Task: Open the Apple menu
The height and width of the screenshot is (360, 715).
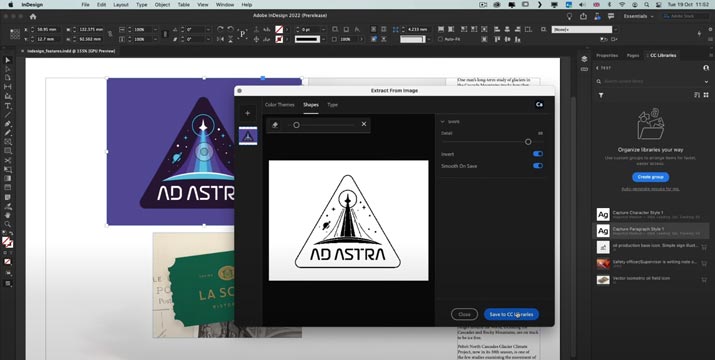Action: click(x=10, y=5)
